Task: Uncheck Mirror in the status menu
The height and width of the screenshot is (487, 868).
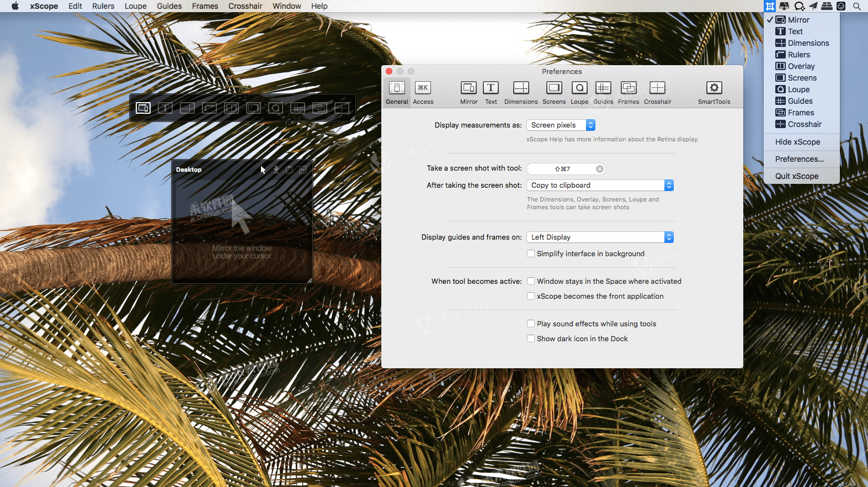Action: point(802,20)
